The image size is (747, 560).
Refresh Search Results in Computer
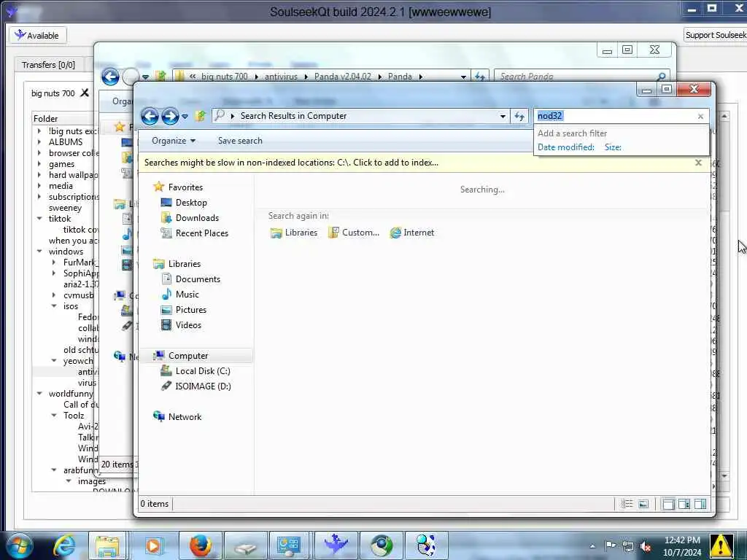click(519, 116)
